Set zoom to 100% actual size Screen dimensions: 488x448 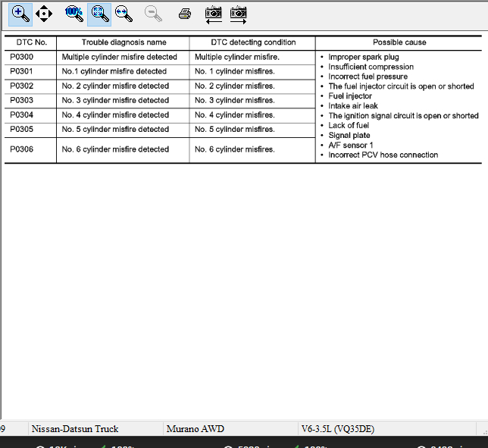click(x=74, y=14)
